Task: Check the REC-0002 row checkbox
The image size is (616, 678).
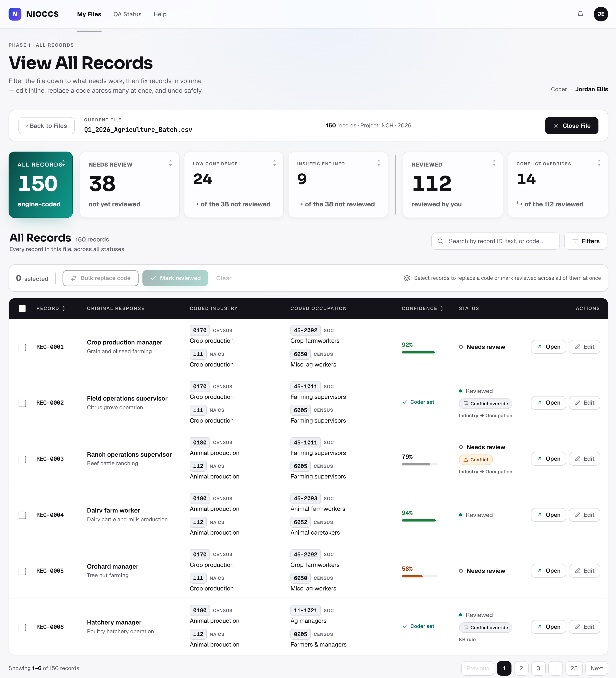Action: (22, 403)
